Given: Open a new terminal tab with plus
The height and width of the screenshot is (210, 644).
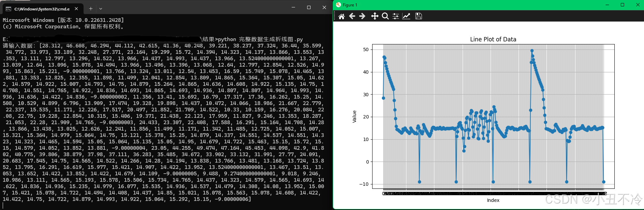Looking at the screenshot, I should (x=91, y=9).
